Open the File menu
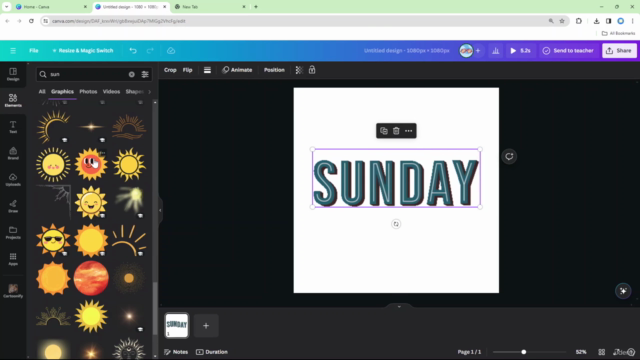Screen dimensions: 640x360 click(x=34, y=51)
